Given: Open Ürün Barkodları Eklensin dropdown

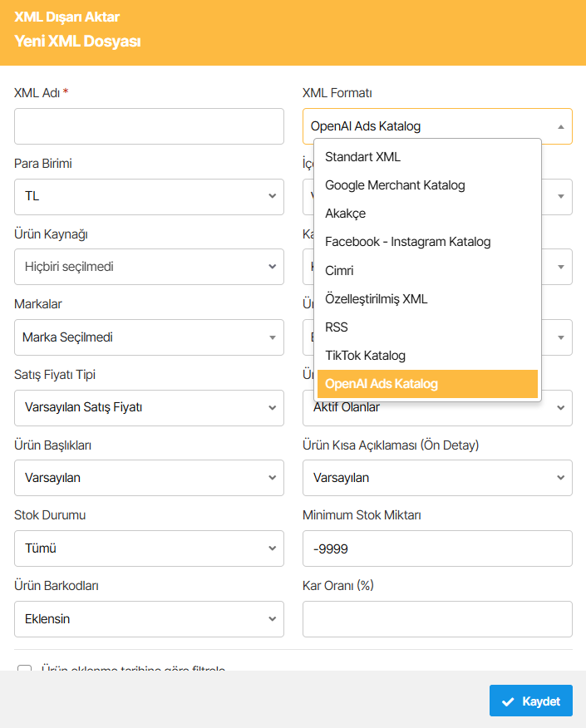Looking at the screenshot, I should 149,619.
